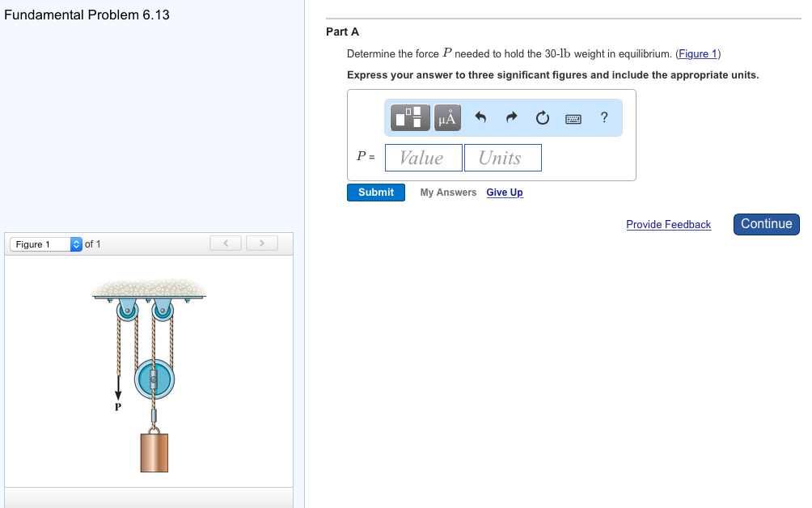Click the Submit button

pyautogui.click(x=375, y=192)
